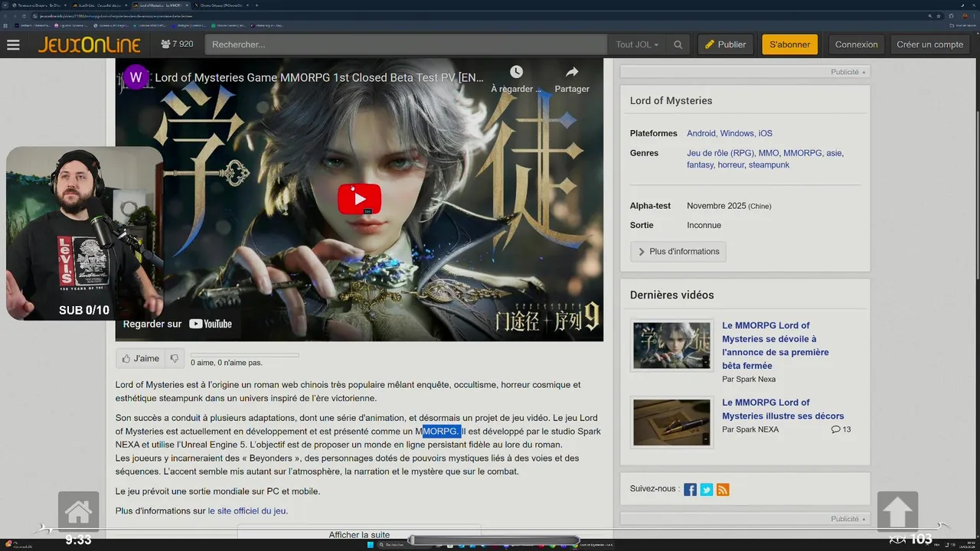This screenshot has height=551, width=980.
Task: Click the Inconnue release value
Action: [704, 225]
